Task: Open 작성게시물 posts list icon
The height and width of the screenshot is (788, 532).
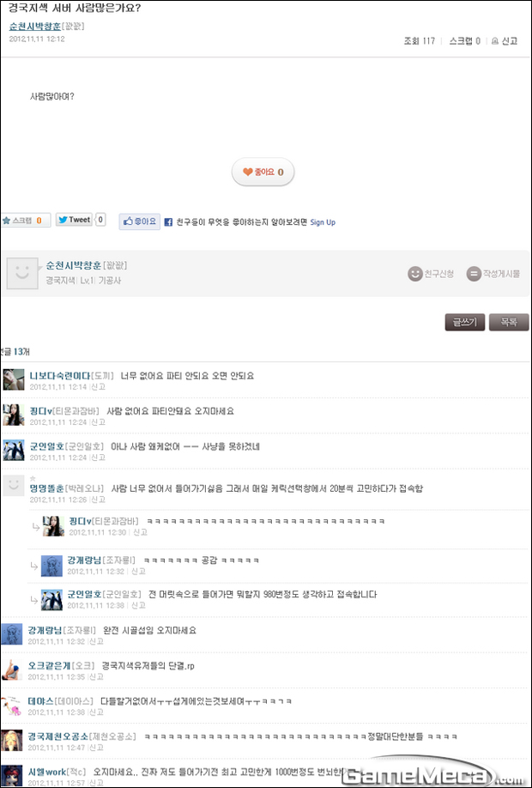Action: [x=474, y=274]
